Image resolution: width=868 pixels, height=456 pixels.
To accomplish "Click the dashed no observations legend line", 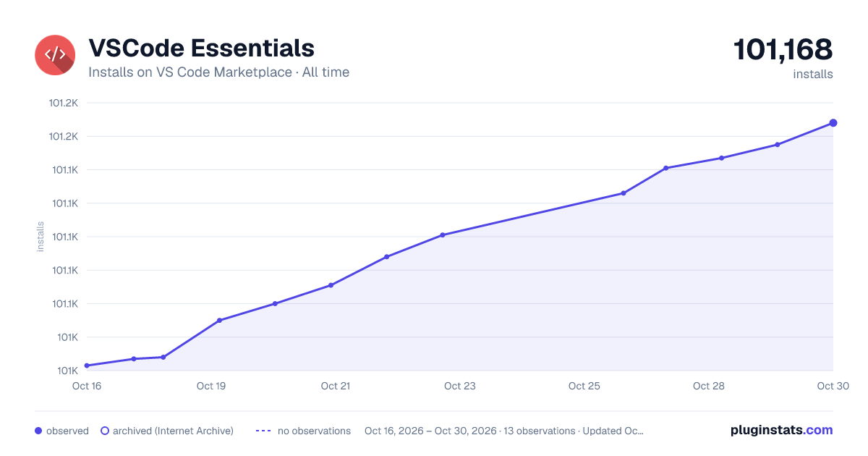I will pos(263,431).
